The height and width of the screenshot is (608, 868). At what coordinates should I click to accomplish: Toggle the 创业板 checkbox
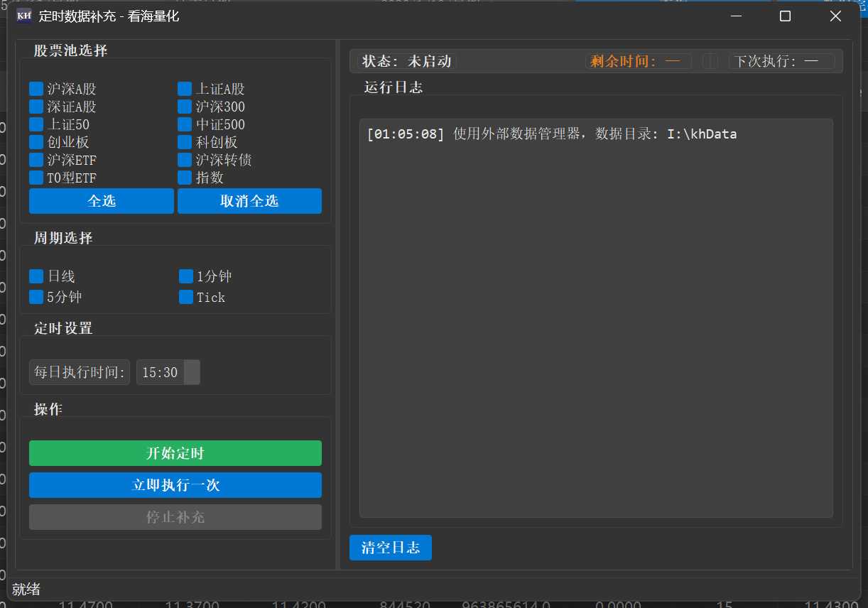pos(36,142)
